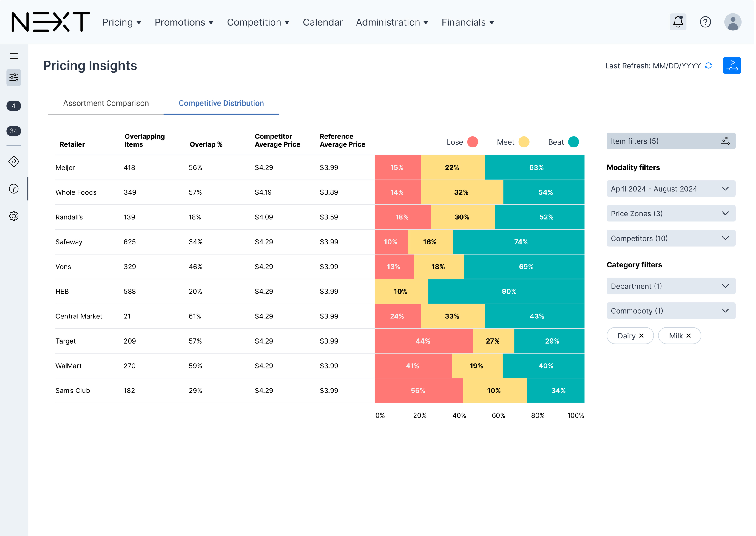Click the sidebar badge showing 34

coord(13,131)
